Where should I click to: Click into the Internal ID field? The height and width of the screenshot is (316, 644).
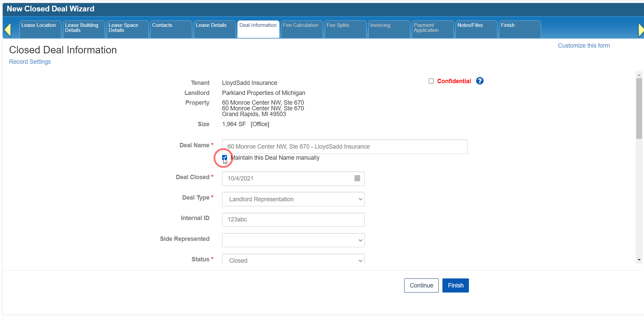coord(293,220)
